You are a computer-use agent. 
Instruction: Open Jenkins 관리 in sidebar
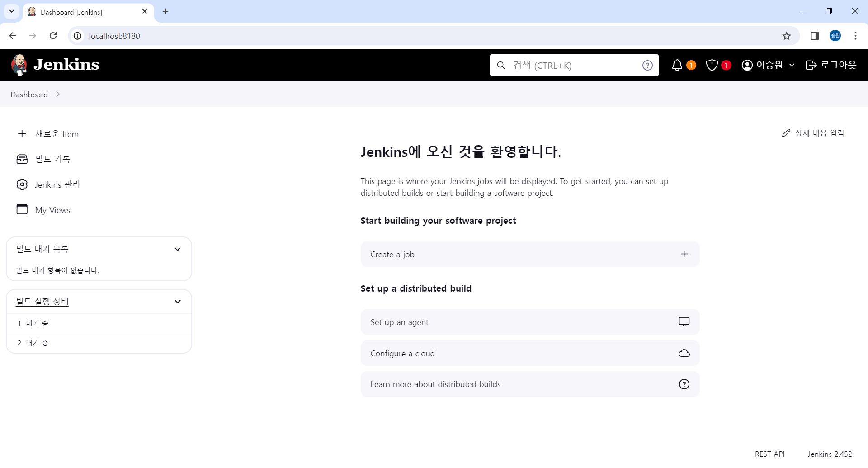point(57,184)
